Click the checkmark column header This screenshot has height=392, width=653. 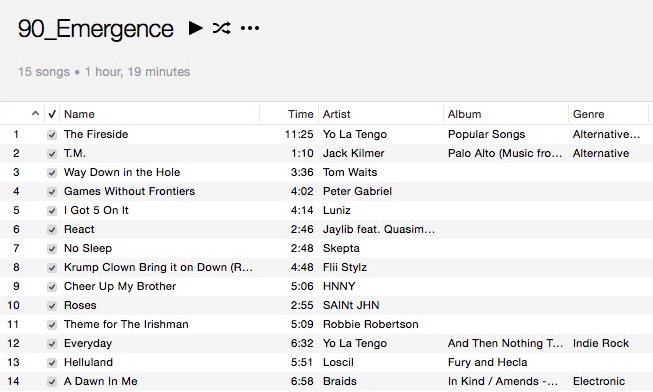coord(52,114)
